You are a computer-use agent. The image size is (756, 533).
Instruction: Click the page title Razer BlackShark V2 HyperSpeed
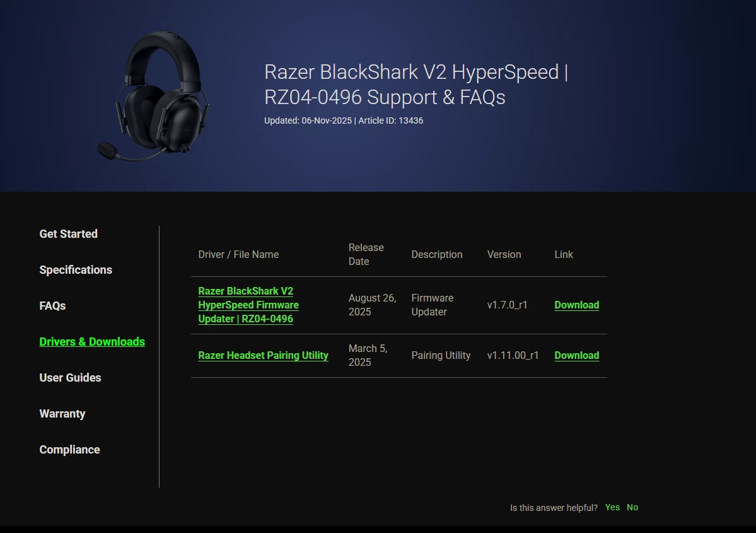coord(416,85)
